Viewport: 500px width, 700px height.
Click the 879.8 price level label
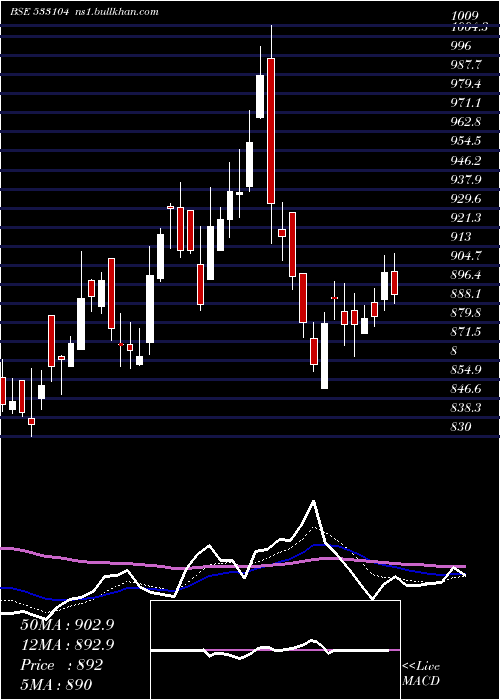[467, 312]
